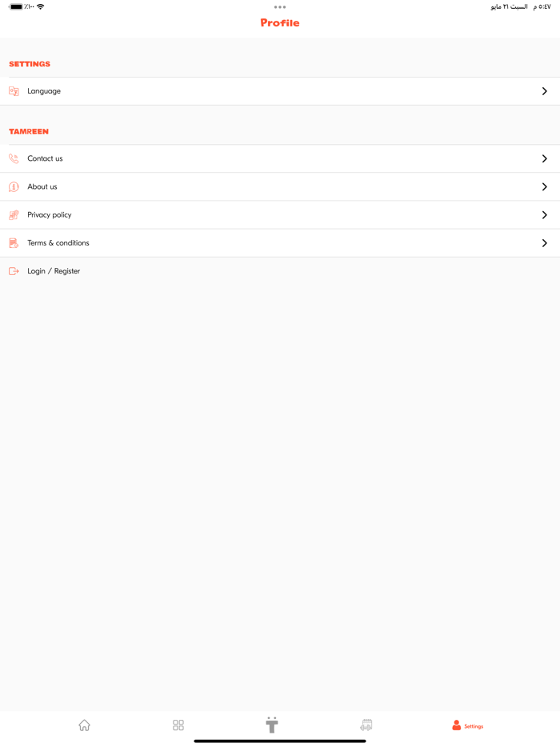Image resolution: width=560 pixels, height=747 pixels.
Task: Select the Language translation icon
Action: tap(13, 90)
